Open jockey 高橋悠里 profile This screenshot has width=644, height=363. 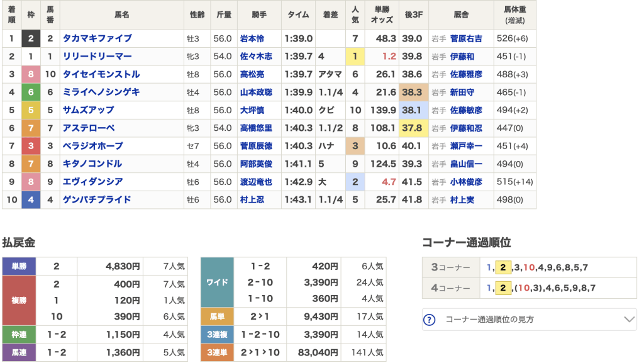click(257, 128)
